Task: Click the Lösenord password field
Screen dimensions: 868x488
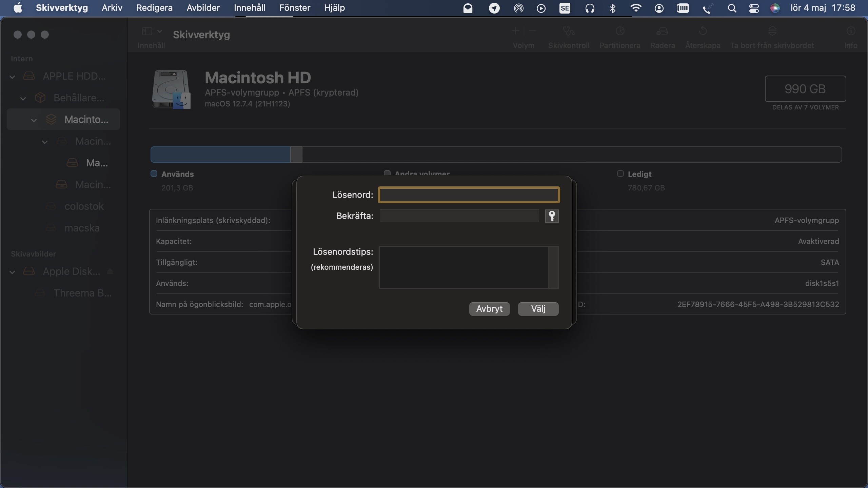Action: 469,195
